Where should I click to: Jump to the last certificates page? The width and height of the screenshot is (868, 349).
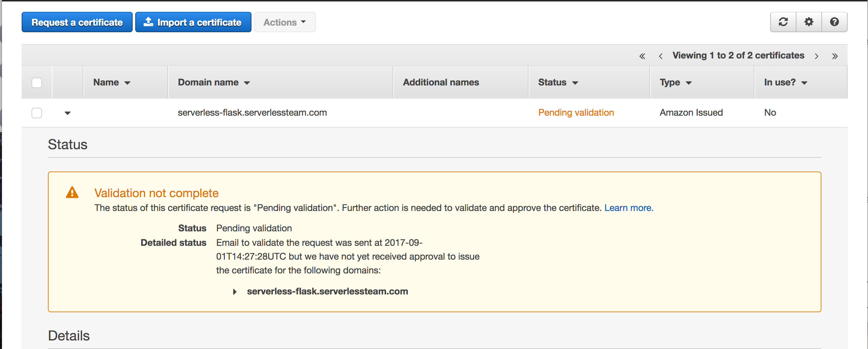[x=835, y=56]
